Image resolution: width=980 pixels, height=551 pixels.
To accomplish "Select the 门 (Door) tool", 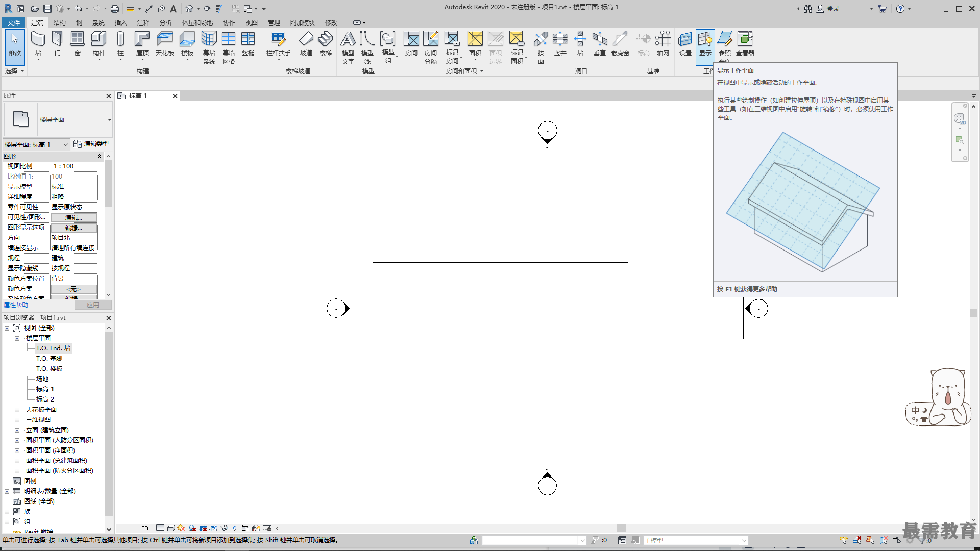I will click(58, 43).
